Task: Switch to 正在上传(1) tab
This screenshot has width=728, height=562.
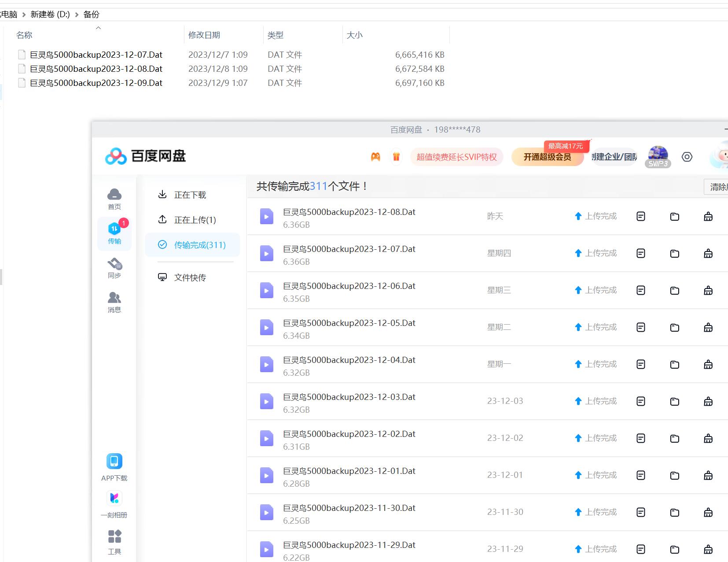Action: coord(195,220)
